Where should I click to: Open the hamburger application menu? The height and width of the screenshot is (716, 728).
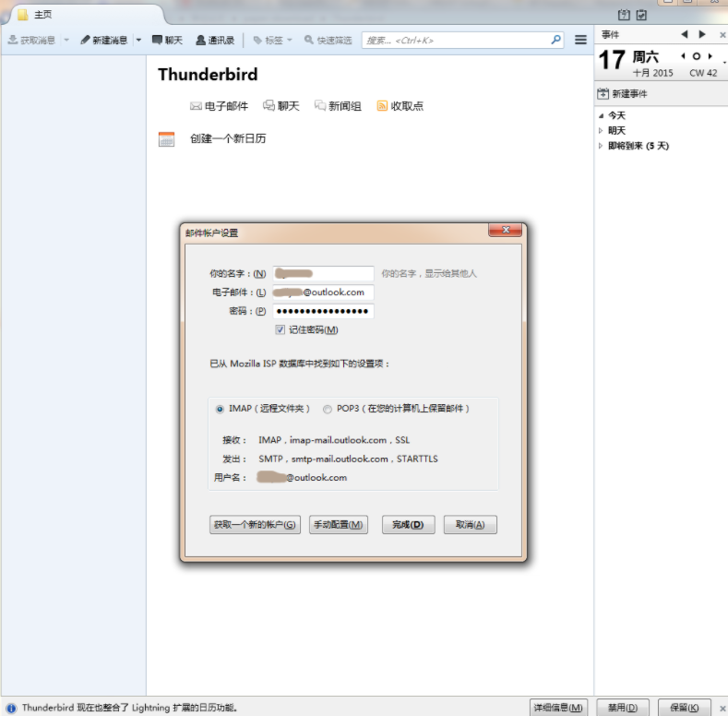pos(580,41)
